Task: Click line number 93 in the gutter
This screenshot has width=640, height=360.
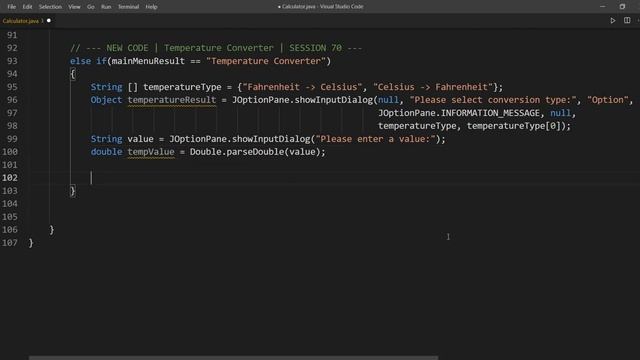Action: click(x=12, y=61)
